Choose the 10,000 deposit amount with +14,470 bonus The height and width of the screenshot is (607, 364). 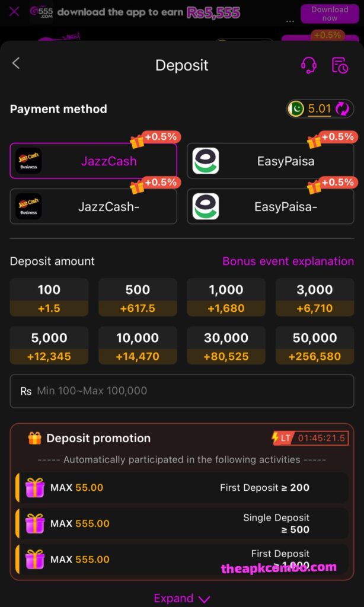pyautogui.click(x=138, y=346)
